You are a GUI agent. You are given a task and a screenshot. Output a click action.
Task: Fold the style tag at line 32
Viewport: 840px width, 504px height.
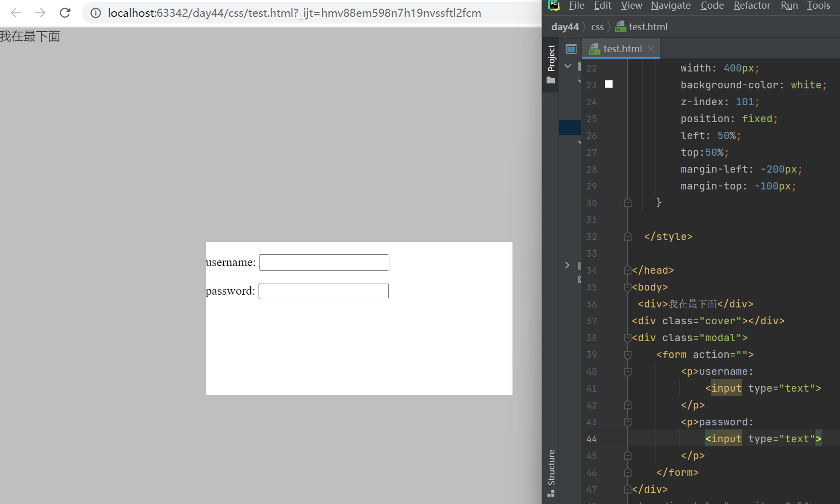coord(627,236)
